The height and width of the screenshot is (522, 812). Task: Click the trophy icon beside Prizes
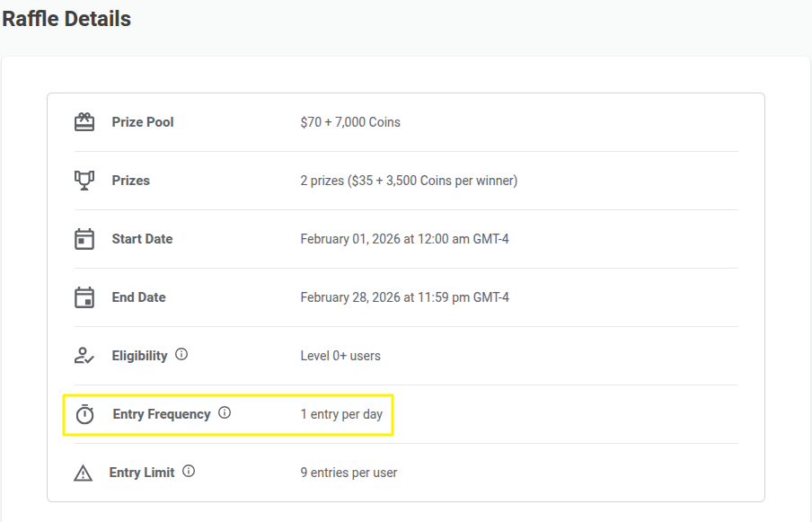pos(84,181)
